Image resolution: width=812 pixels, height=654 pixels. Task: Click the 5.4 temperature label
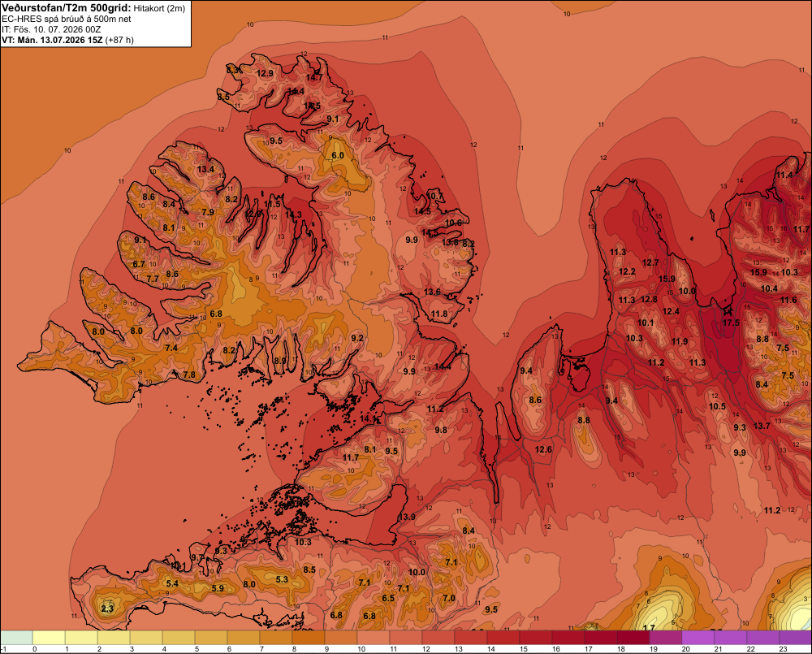coord(172,583)
